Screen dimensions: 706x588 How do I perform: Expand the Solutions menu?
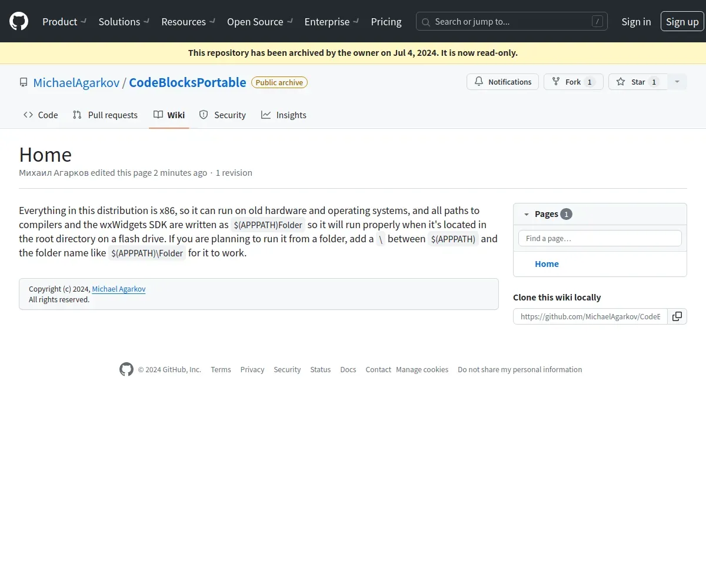[x=124, y=22]
